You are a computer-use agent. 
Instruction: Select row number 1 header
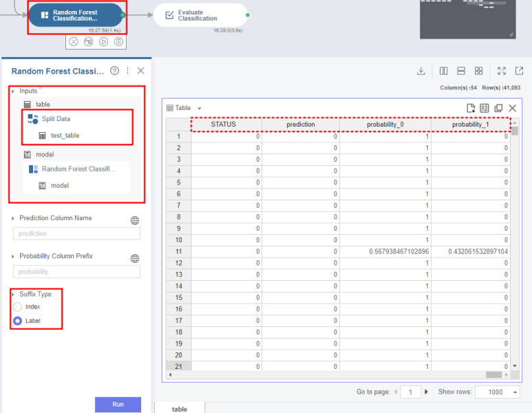point(178,136)
